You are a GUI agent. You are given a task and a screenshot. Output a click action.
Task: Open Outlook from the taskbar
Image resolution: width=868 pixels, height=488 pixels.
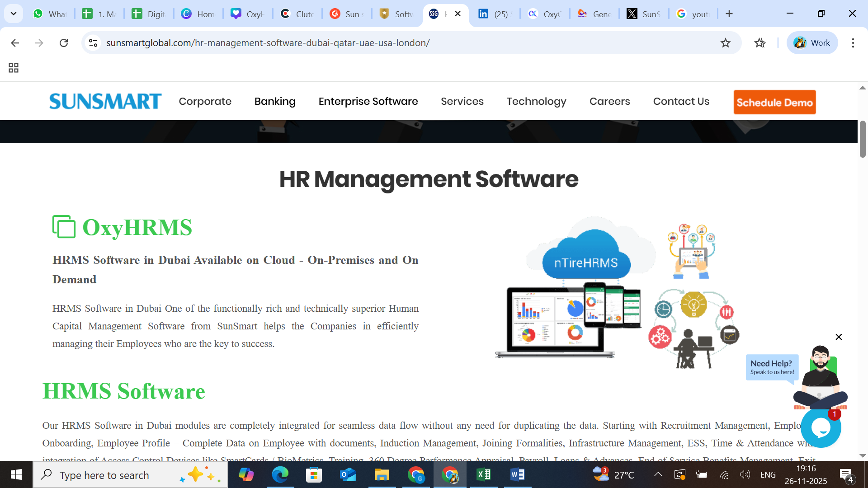(x=348, y=474)
